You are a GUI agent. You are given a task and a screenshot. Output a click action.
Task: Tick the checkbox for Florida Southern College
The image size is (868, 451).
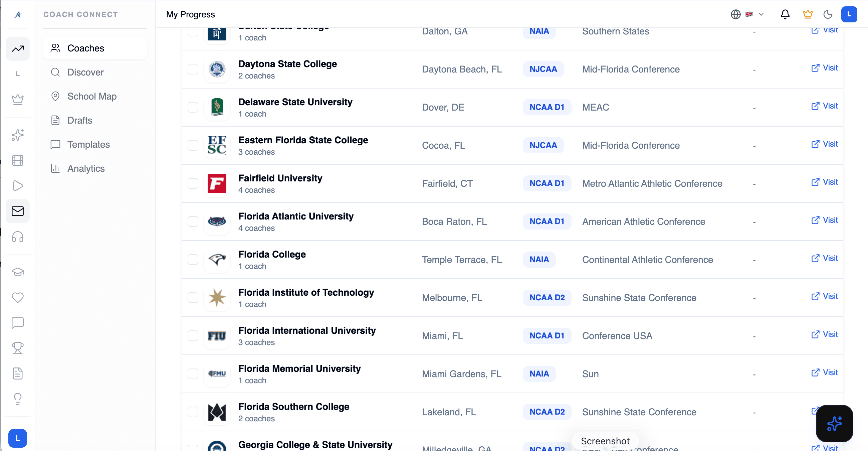click(x=193, y=412)
